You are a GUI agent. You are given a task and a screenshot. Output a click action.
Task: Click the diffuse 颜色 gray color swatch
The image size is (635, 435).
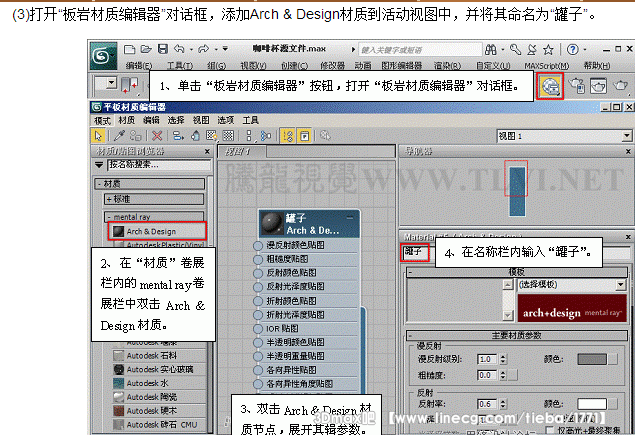592,359
